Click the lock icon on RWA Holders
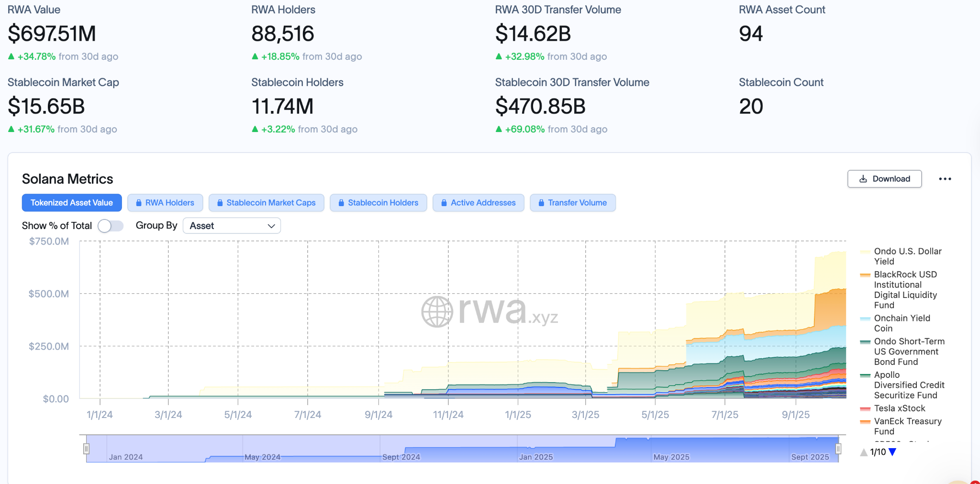The image size is (980, 484). click(x=139, y=203)
